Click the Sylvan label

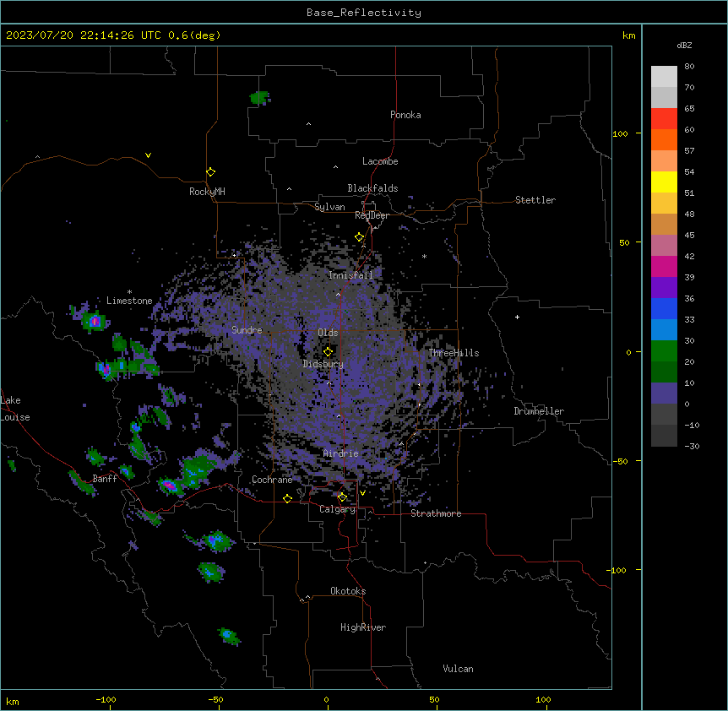(329, 207)
